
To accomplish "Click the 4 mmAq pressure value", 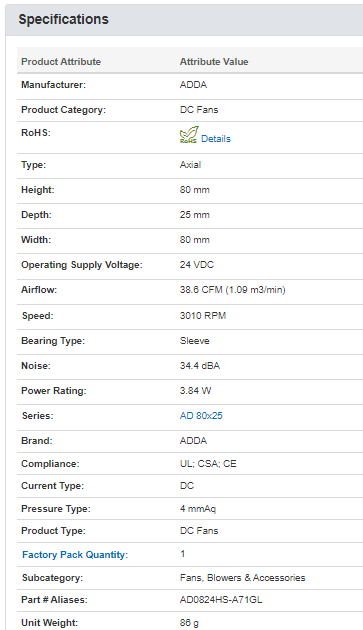I will pos(198,509).
